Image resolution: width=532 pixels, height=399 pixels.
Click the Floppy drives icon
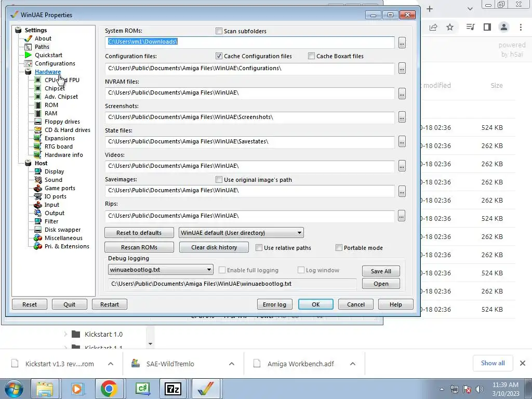(x=38, y=122)
